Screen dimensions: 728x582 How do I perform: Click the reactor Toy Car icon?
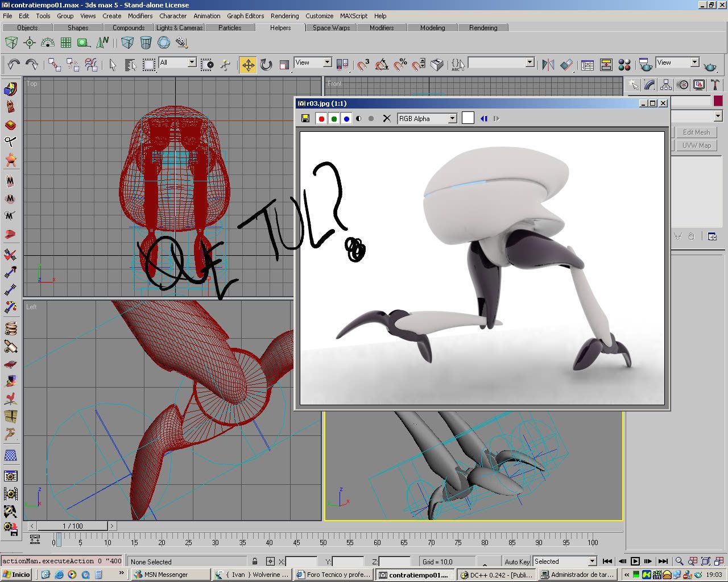coord(11,363)
